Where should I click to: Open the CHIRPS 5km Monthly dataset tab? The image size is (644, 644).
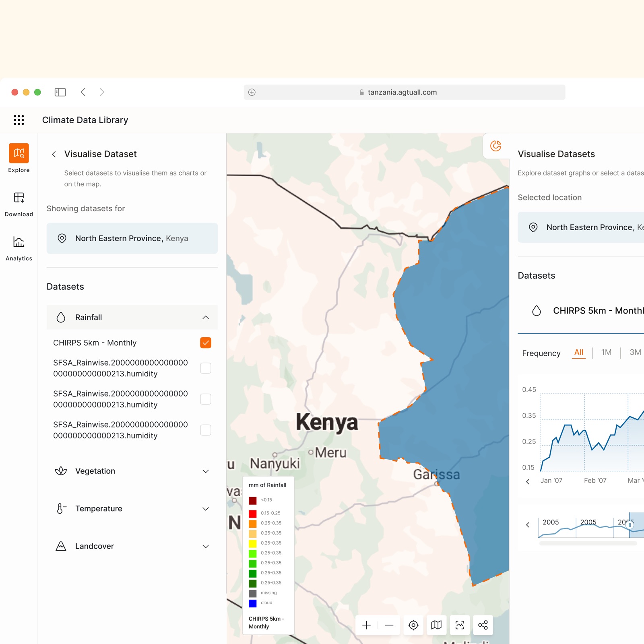click(x=581, y=311)
